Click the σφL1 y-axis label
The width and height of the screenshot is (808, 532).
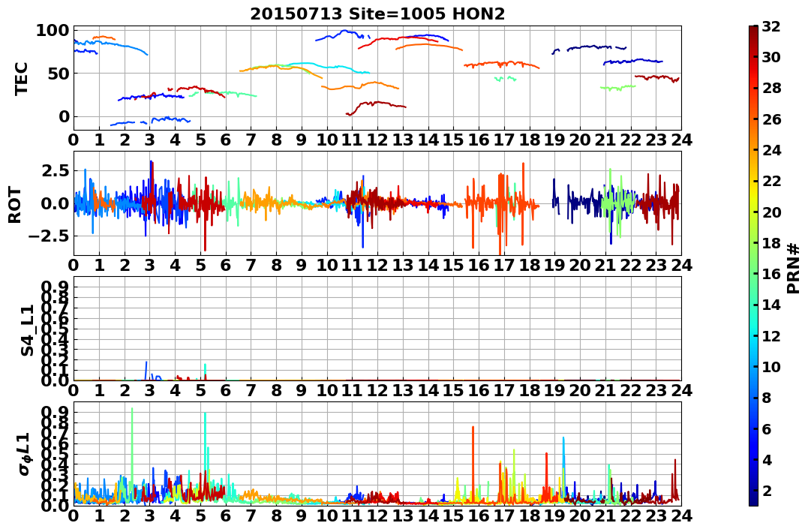point(25,454)
